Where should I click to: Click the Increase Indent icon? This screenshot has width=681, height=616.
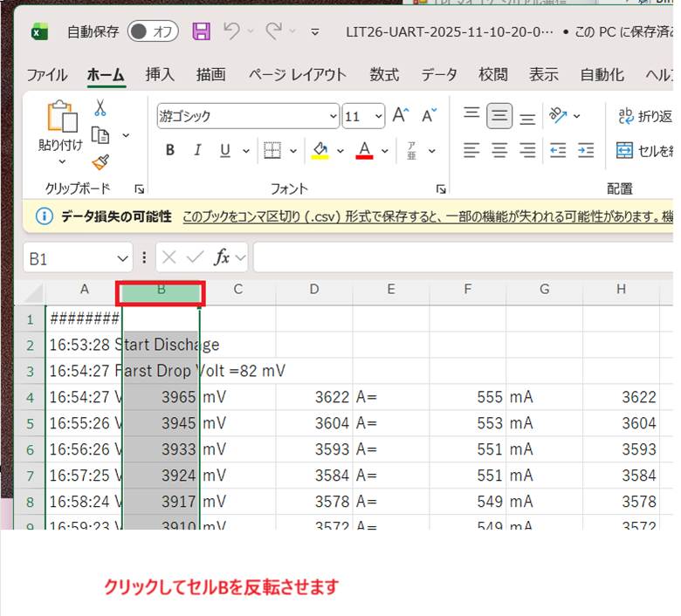tap(585, 151)
